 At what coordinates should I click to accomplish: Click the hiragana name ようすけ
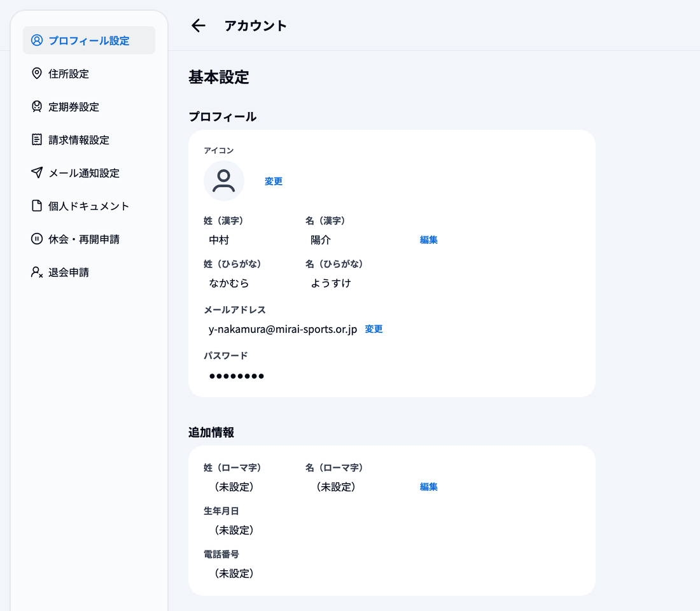[330, 283]
